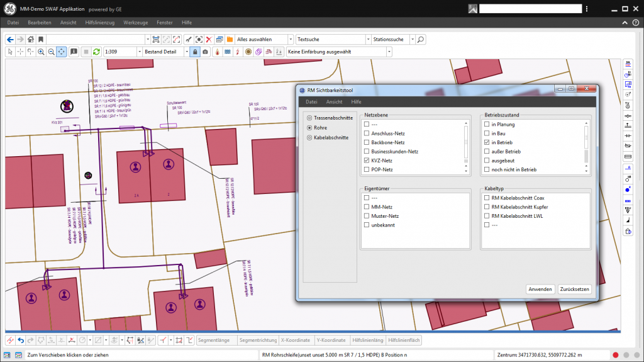The height and width of the screenshot is (362, 644).
Task: Toggle the lock icon in toolbar
Action: pos(195,52)
